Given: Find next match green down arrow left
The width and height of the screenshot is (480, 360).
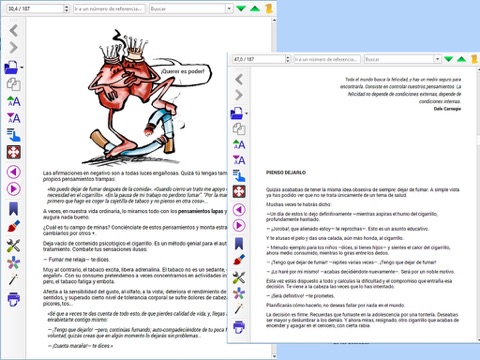Looking at the screenshot, I should click(x=241, y=9).
